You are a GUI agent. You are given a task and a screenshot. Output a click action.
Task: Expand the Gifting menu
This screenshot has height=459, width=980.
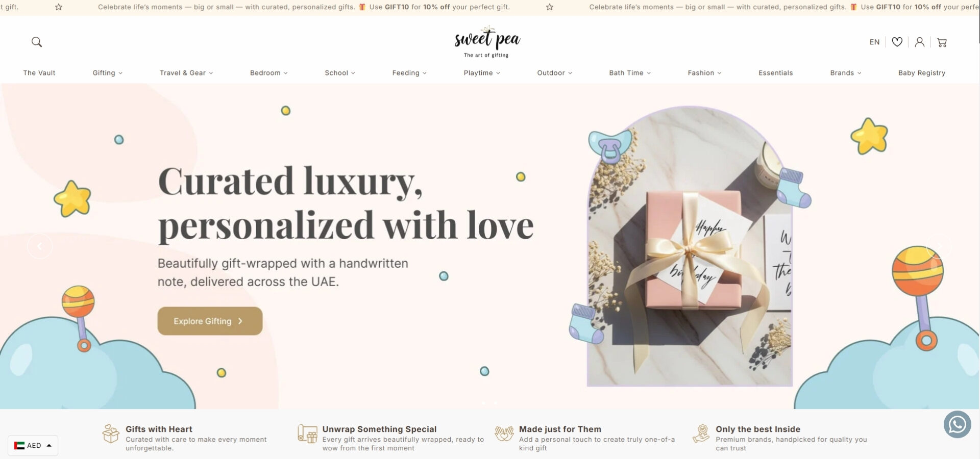pyautogui.click(x=107, y=73)
